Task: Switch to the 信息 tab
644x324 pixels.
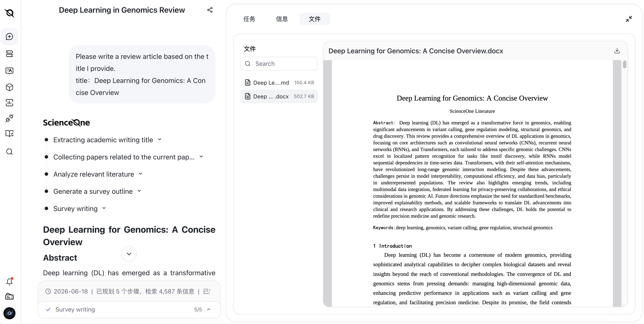Action: point(282,19)
